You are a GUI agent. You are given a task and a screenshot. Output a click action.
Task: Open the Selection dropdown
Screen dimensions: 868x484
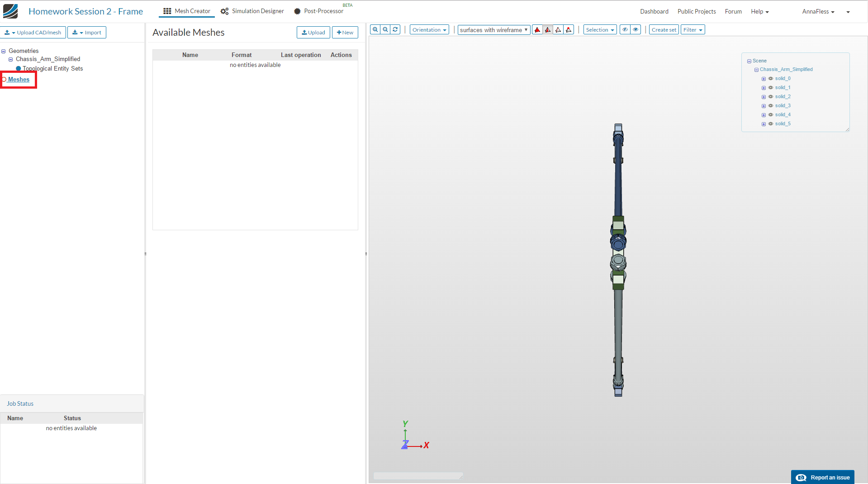pyautogui.click(x=600, y=30)
